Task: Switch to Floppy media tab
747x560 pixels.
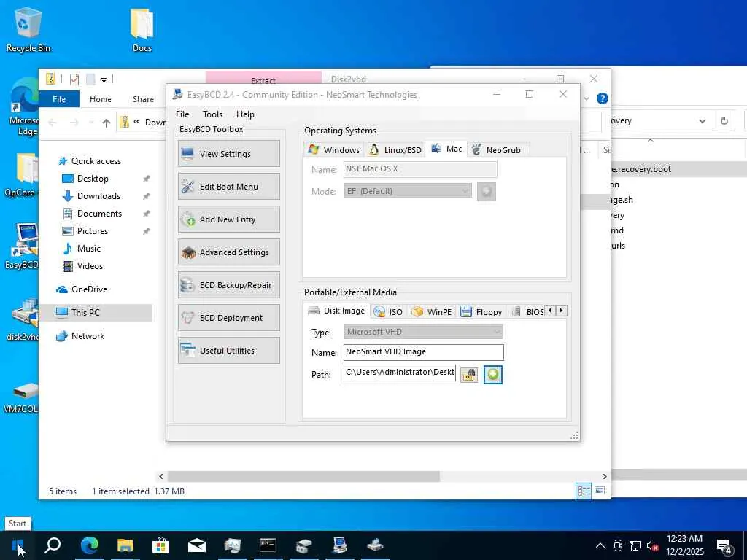Action: (481, 312)
